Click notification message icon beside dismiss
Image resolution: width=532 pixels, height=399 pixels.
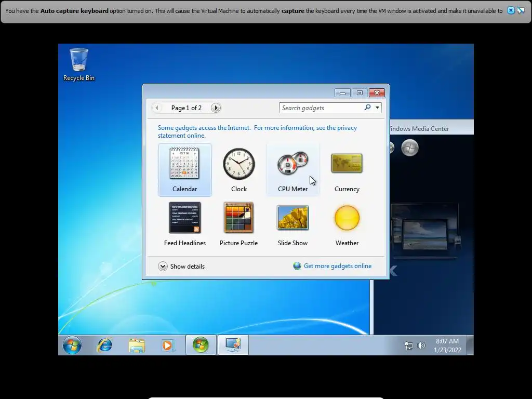(x=521, y=10)
